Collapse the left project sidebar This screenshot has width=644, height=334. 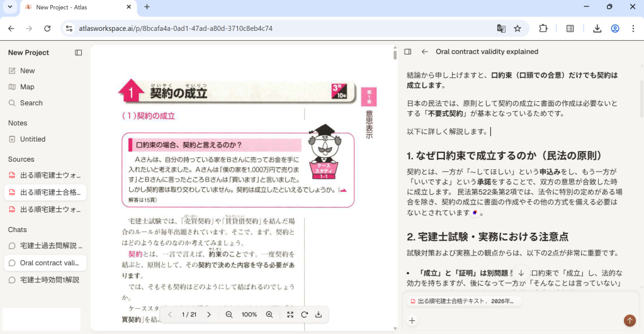[x=79, y=53]
